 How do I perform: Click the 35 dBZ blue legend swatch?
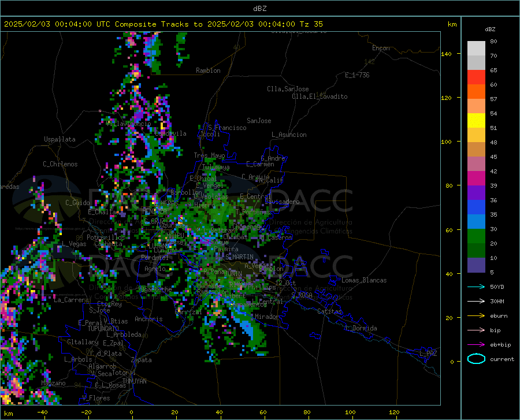pyautogui.click(x=476, y=207)
